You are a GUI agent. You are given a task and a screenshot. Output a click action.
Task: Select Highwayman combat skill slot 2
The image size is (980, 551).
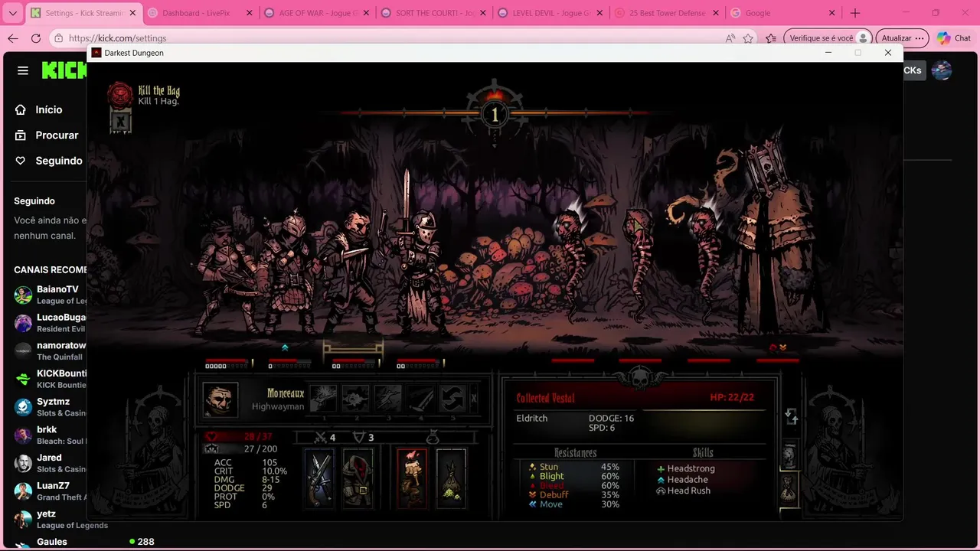(x=356, y=399)
